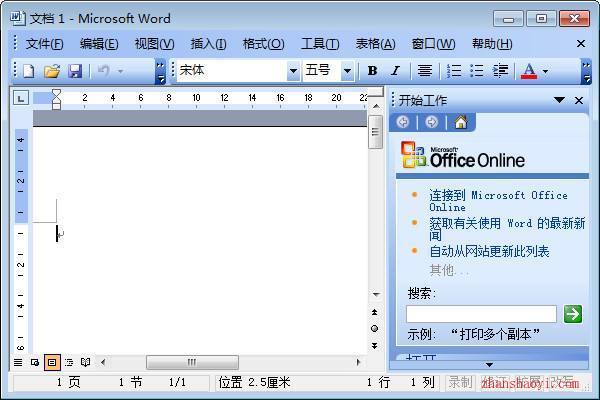Image resolution: width=600 pixels, height=400 pixels.
Task: Jump to previous page browse button
Action: tap(375, 312)
